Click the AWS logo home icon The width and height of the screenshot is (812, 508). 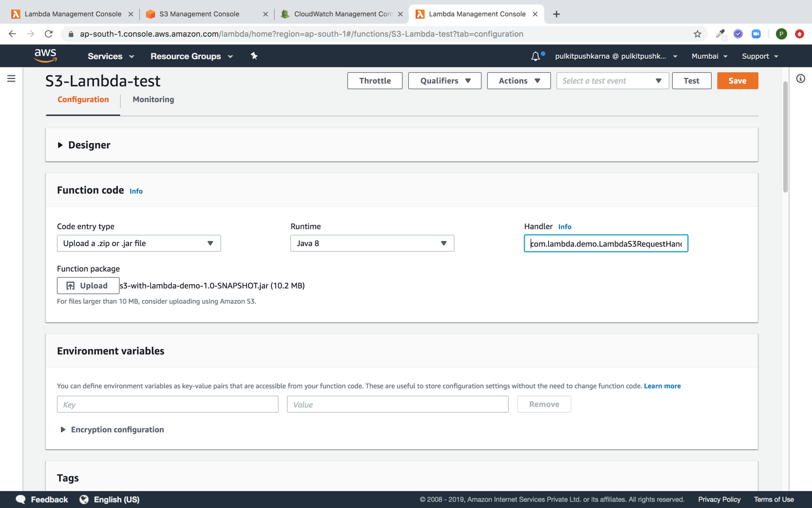(45, 56)
